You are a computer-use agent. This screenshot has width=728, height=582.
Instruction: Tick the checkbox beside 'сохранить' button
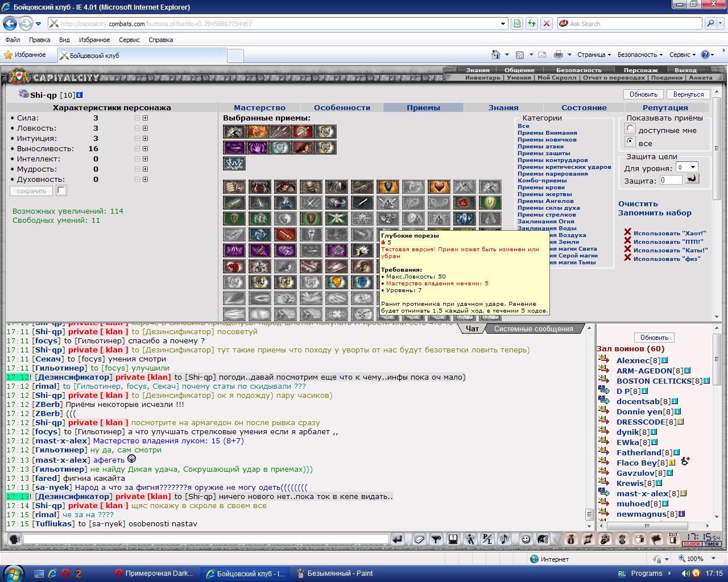click(x=61, y=190)
